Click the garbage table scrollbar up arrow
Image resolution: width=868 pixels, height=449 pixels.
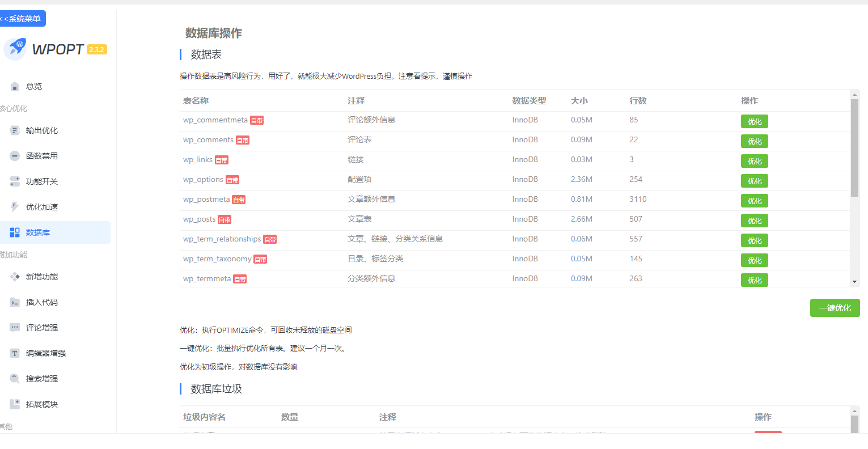click(x=854, y=410)
